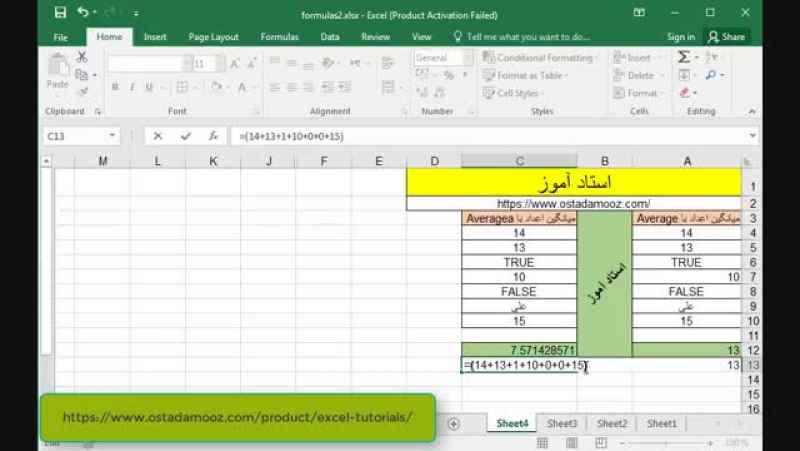Viewport: 800px width, 451px height.
Task: Toggle Italic formatting
Action: [132, 87]
